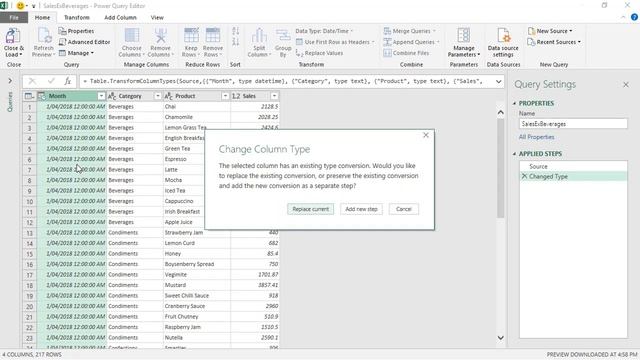The height and width of the screenshot is (360, 640).
Task: Click the Manage Parameters icon
Action: pyautogui.click(x=464, y=36)
